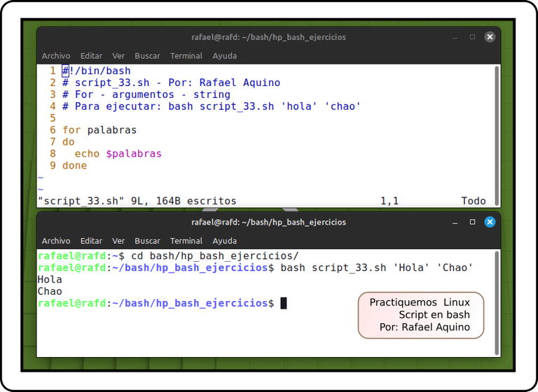Click '# For - argumentos - string' comment
The width and height of the screenshot is (538, 392).
click(146, 94)
